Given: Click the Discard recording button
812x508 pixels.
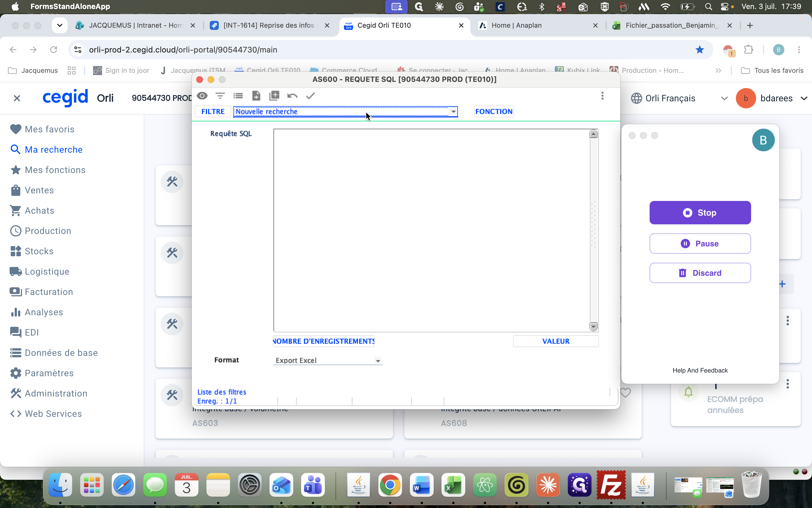Looking at the screenshot, I should (x=700, y=273).
